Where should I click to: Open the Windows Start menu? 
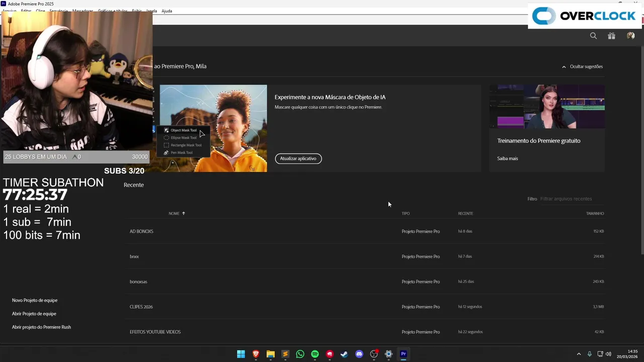pyautogui.click(x=241, y=354)
